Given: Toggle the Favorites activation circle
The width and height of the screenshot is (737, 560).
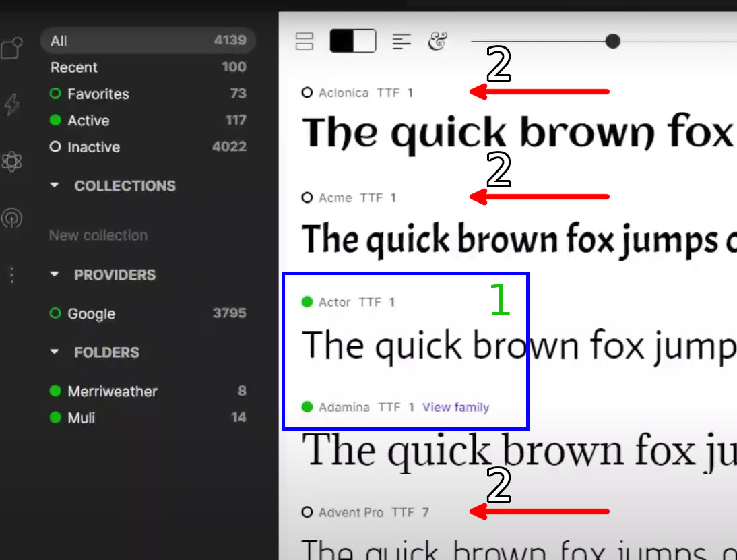Looking at the screenshot, I should click(55, 94).
